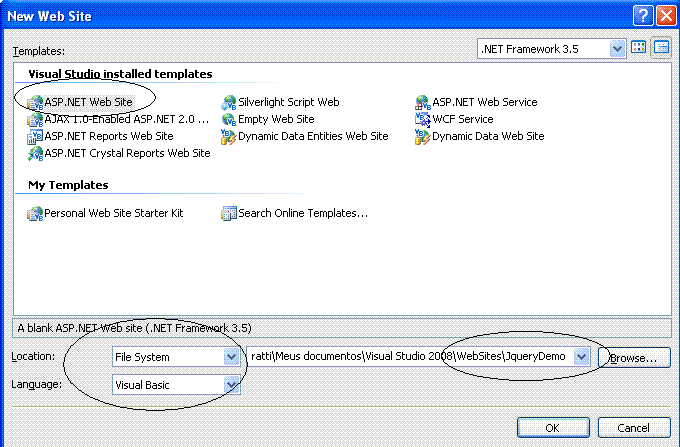
Task: Select the Personal Web Site Starter Kit icon
Action: [x=35, y=213]
